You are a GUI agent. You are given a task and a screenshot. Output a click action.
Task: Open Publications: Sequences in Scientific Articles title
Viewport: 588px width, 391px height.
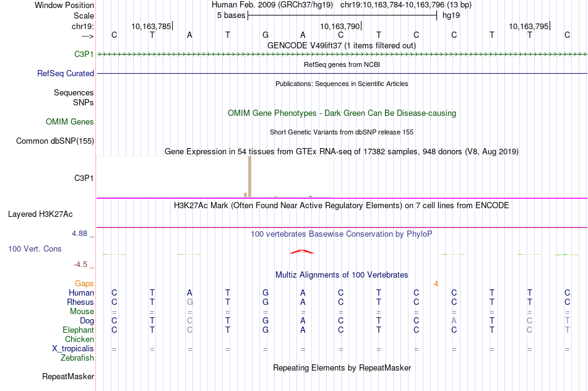coord(342,84)
